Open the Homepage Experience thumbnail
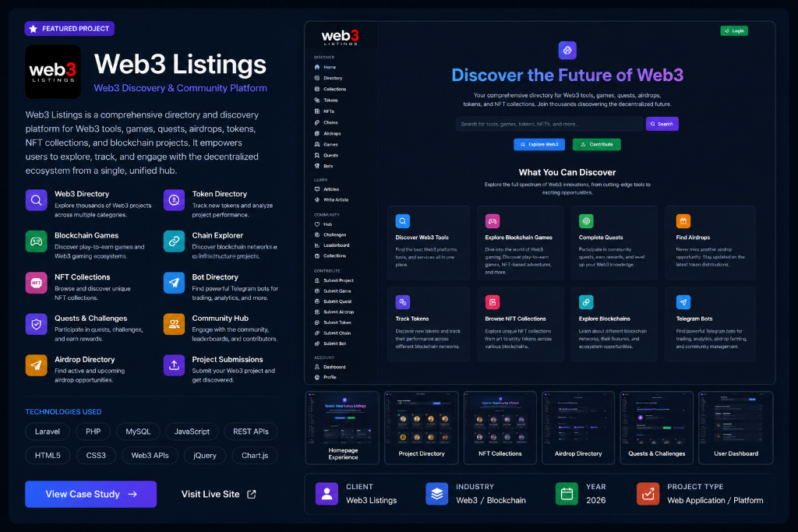Viewport: 798px width, 532px height. click(343, 428)
